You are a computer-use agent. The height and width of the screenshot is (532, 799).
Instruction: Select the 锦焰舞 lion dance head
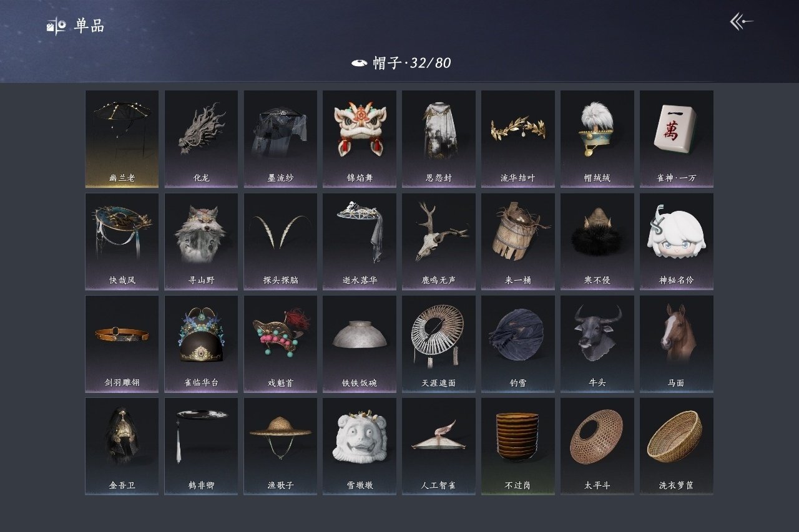pos(360,138)
